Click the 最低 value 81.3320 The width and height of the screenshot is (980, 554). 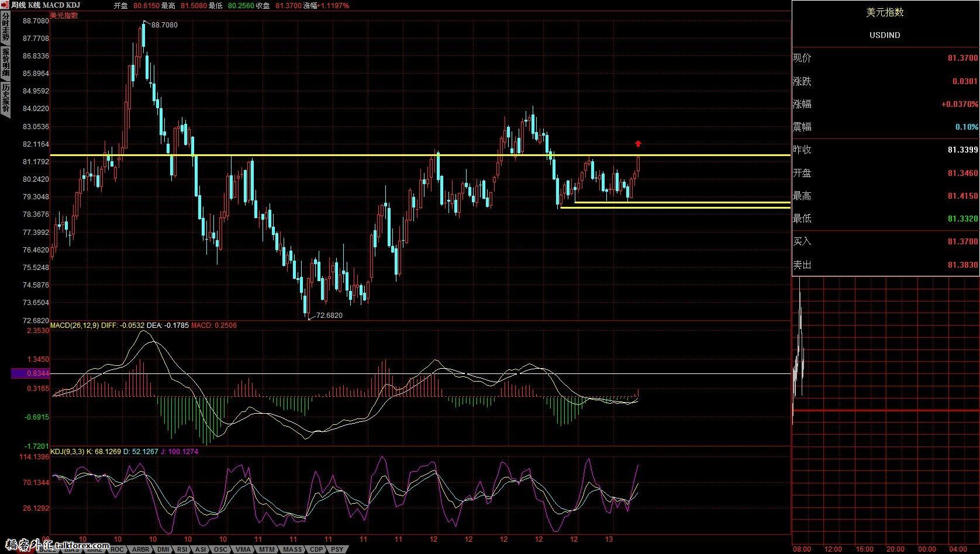click(x=962, y=219)
